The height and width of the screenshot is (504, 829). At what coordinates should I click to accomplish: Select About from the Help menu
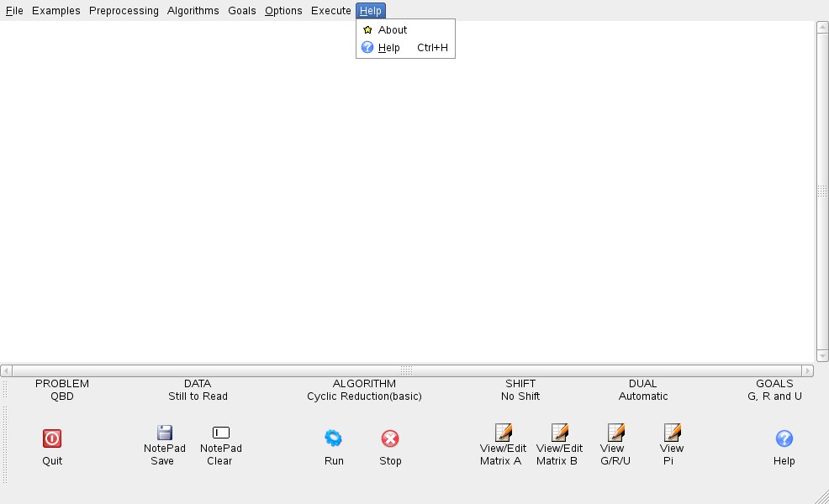(x=393, y=29)
